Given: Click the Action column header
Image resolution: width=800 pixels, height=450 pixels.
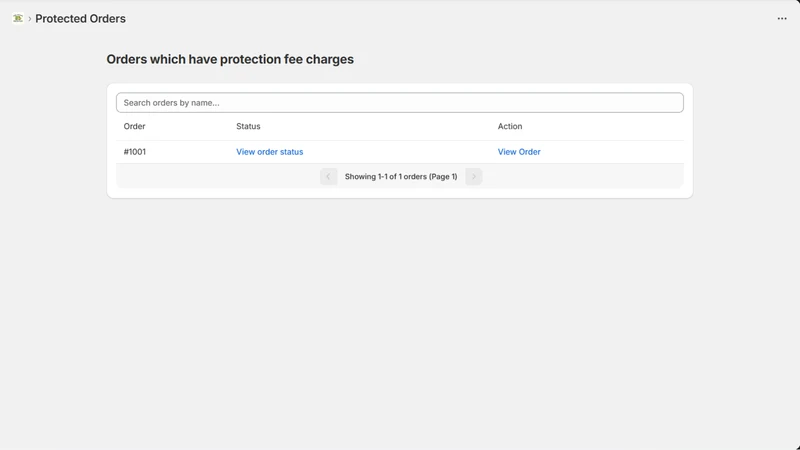Looking at the screenshot, I should (x=510, y=126).
